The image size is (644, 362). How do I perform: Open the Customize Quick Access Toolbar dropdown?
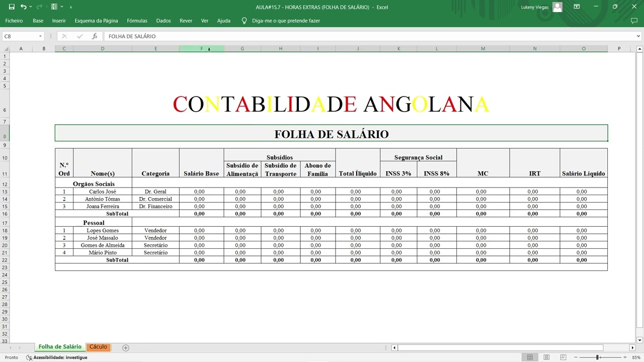click(71, 7)
